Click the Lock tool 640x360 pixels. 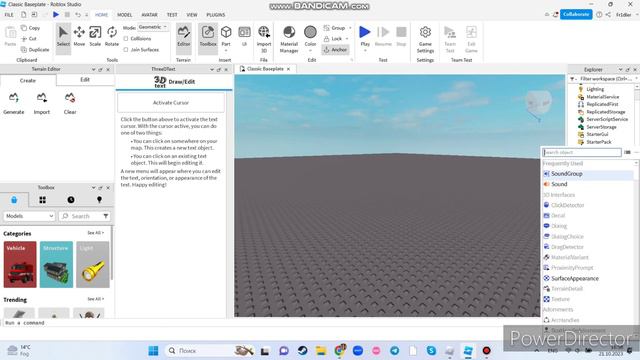(333, 38)
